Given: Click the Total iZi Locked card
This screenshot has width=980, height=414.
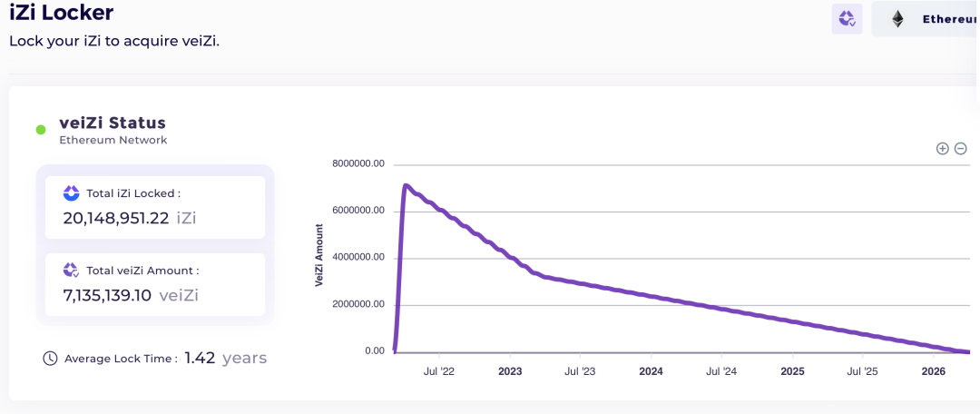Looking at the screenshot, I should click(155, 207).
